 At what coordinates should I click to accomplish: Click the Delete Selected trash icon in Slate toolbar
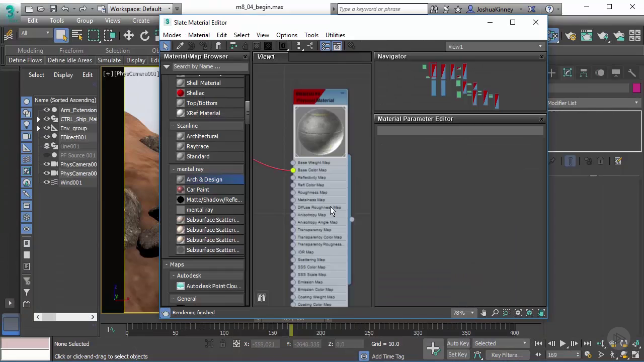218,46
